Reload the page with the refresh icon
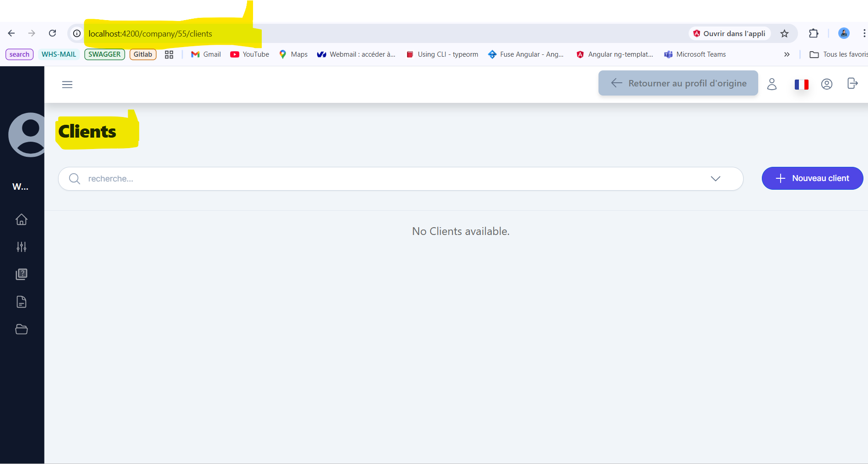 point(53,33)
